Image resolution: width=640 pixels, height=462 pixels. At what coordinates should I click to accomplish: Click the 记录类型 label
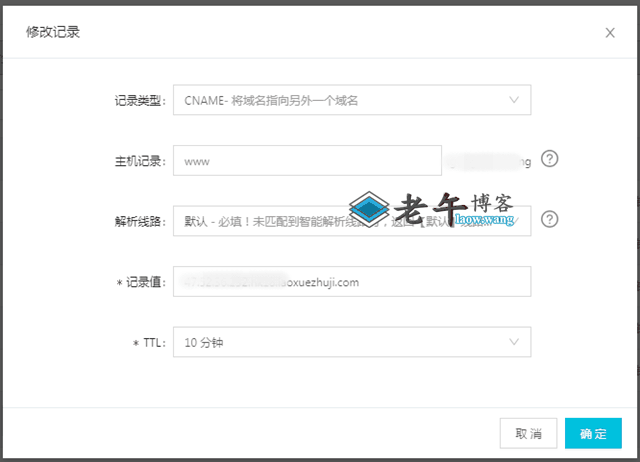pyautogui.click(x=140, y=100)
